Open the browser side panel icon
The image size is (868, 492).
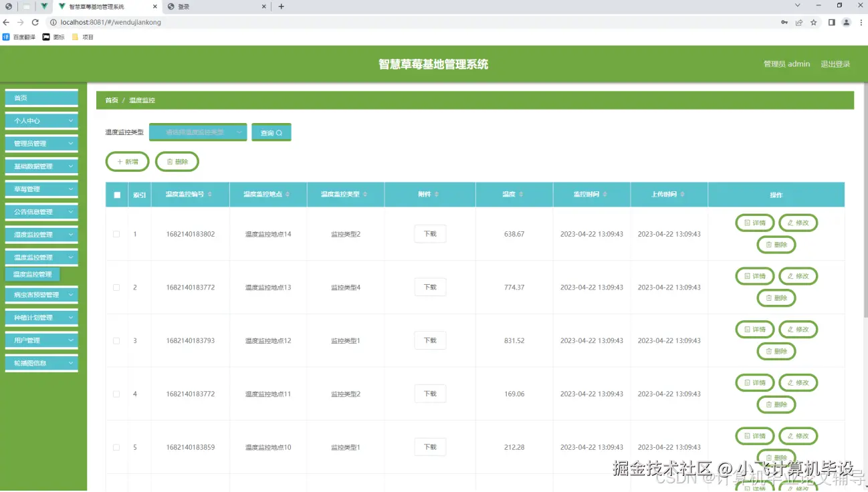[x=832, y=22]
